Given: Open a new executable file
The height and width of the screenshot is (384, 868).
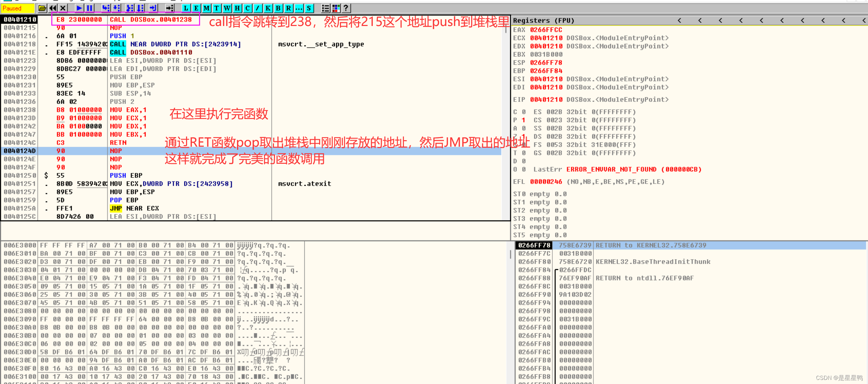Looking at the screenshot, I should pos(42,8).
